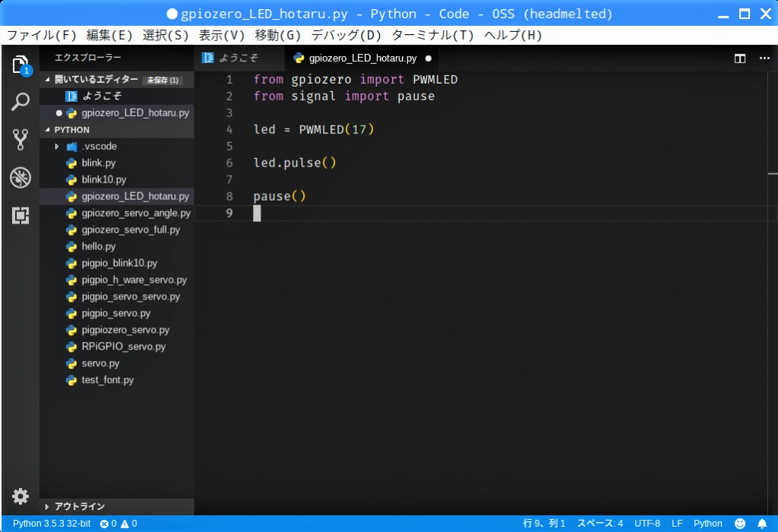Open the Source Control view icon
This screenshot has width=778, height=532.
click(x=21, y=139)
